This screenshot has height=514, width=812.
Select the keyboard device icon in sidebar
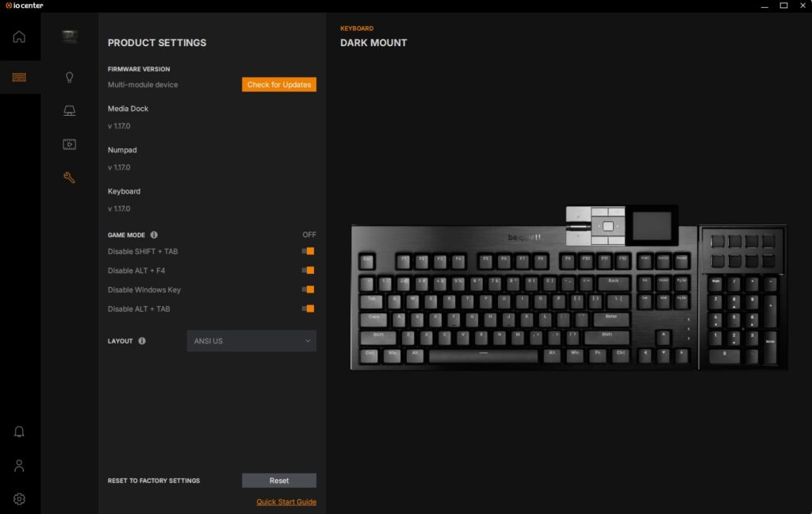click(19, 77)
